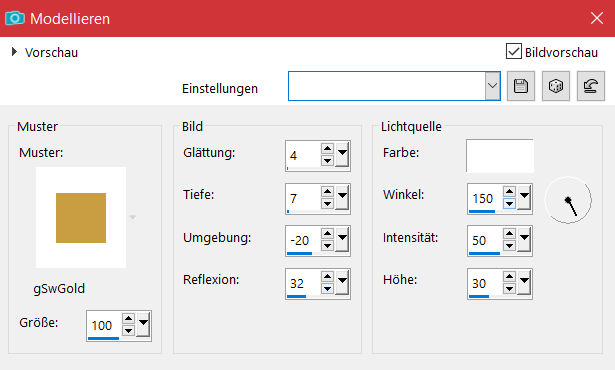Click the Winkel angle dial

[x=568, y=200]
